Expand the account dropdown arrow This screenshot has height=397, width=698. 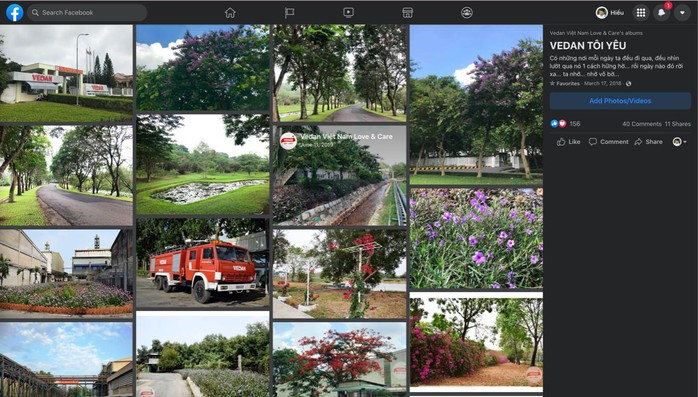(682, 12)
